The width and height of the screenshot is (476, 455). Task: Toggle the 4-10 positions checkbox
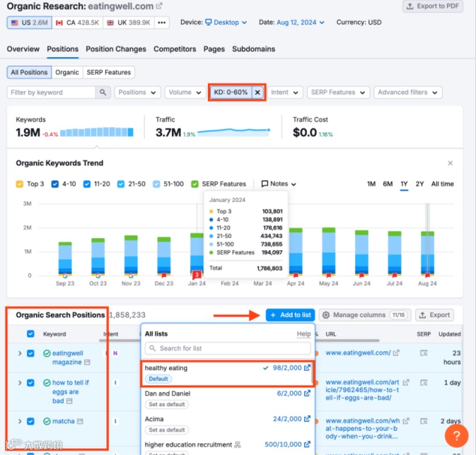click(x=55, y=184)
